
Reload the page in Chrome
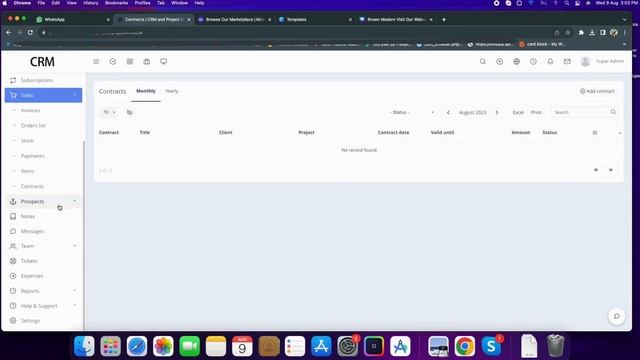point(30,32)
